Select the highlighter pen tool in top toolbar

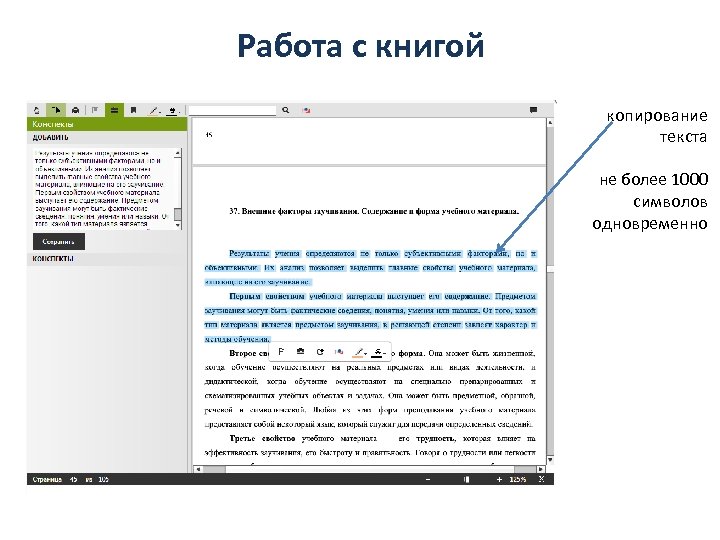click(153, 111)
